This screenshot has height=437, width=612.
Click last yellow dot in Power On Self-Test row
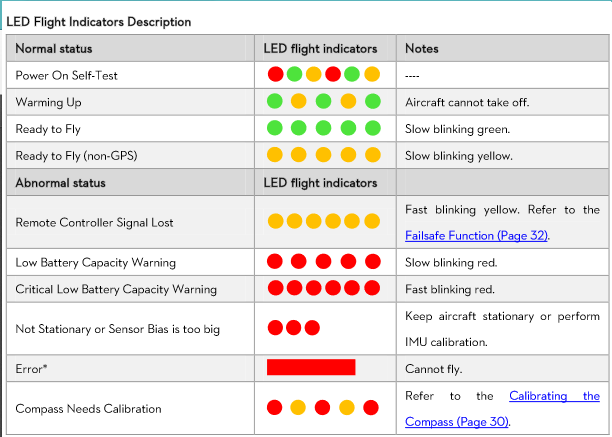(x=372, y=74)
